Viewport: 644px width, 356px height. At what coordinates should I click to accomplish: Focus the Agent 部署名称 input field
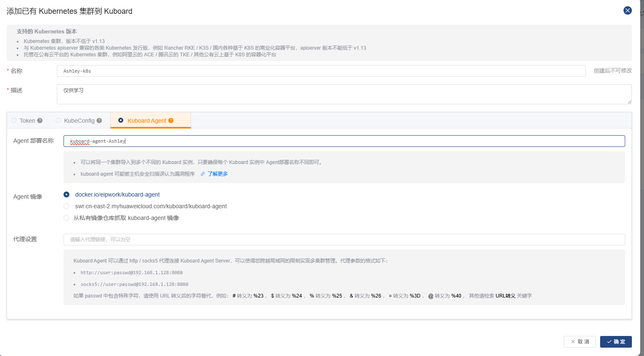click(x=344, y=141)
